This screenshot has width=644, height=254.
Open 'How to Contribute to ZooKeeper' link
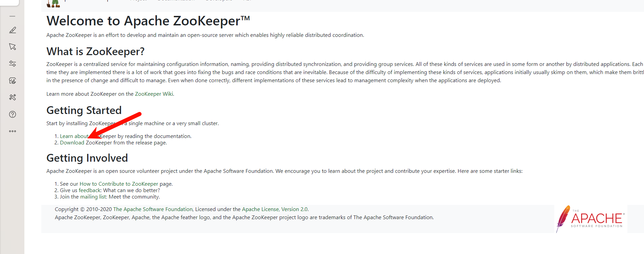[x=119, y=184]
